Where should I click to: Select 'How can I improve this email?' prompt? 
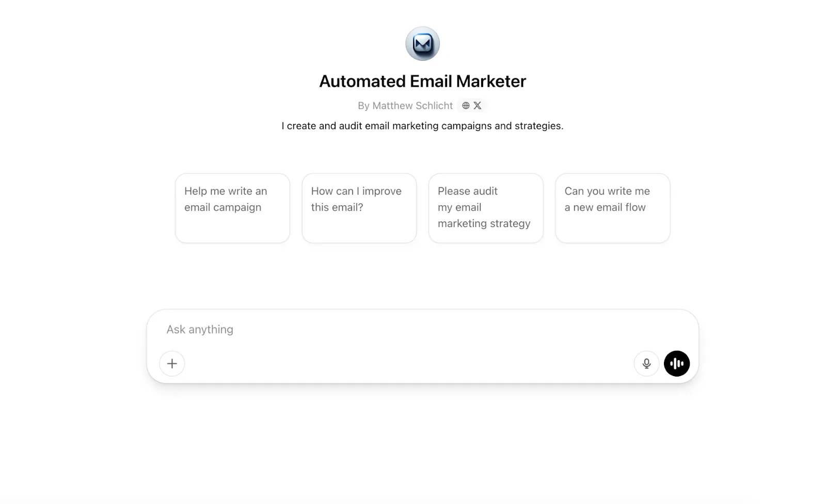pyautogui.click(x=359, y=207)
